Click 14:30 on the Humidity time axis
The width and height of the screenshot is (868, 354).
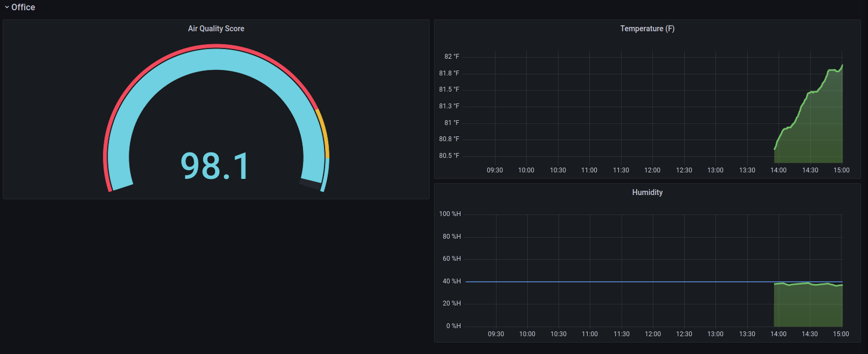click(x=810, y=334)
